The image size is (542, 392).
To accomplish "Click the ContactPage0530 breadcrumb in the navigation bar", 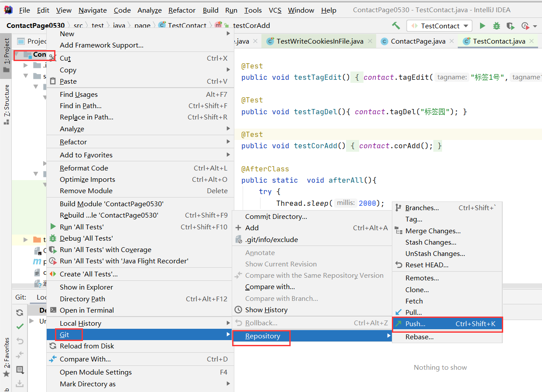I will pyautogui.click(x=35, y=26).
